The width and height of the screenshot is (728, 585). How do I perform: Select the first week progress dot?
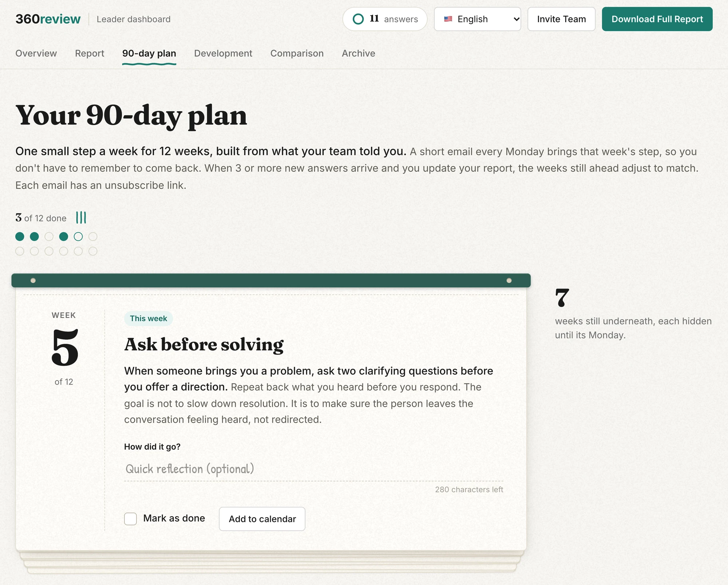click(20, 236)
